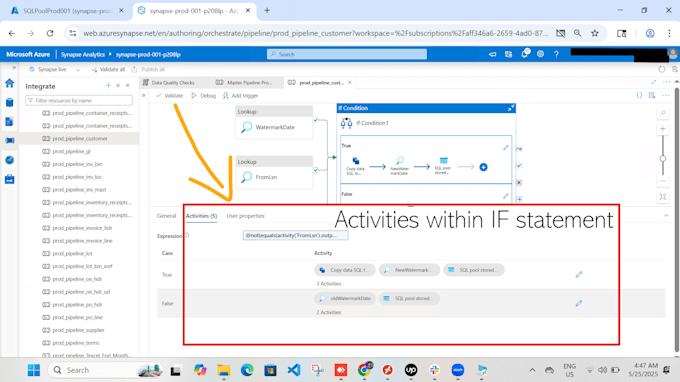Open the editor tab bar ellipsis menu
This screenshot has width=680, height=382.
coord(667,82)
